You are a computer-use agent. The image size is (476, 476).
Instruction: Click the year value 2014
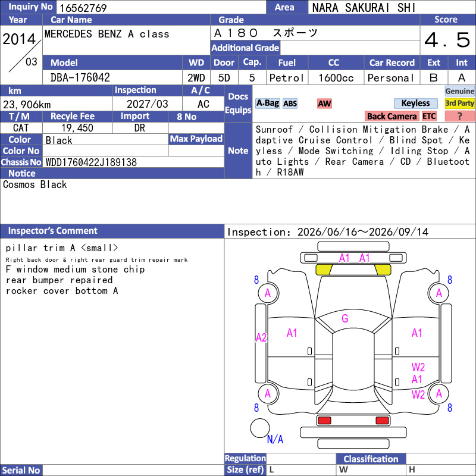click(19, 39)
